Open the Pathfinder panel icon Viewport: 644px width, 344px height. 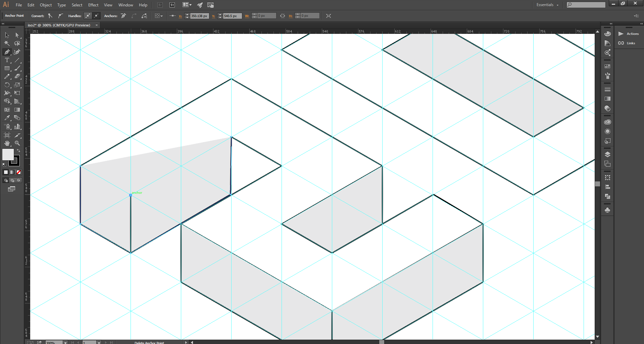coord(607,196)
